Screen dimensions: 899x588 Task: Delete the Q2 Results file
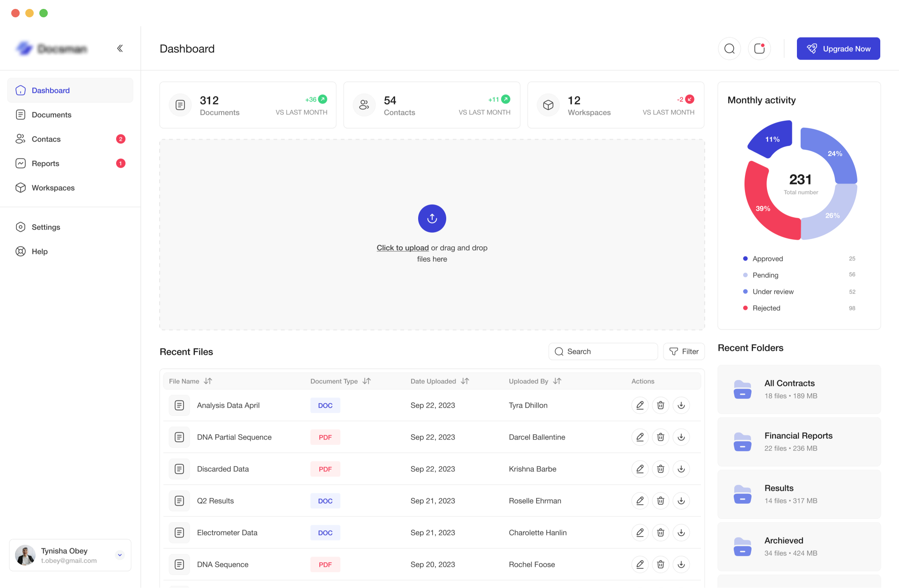point(661,501)
